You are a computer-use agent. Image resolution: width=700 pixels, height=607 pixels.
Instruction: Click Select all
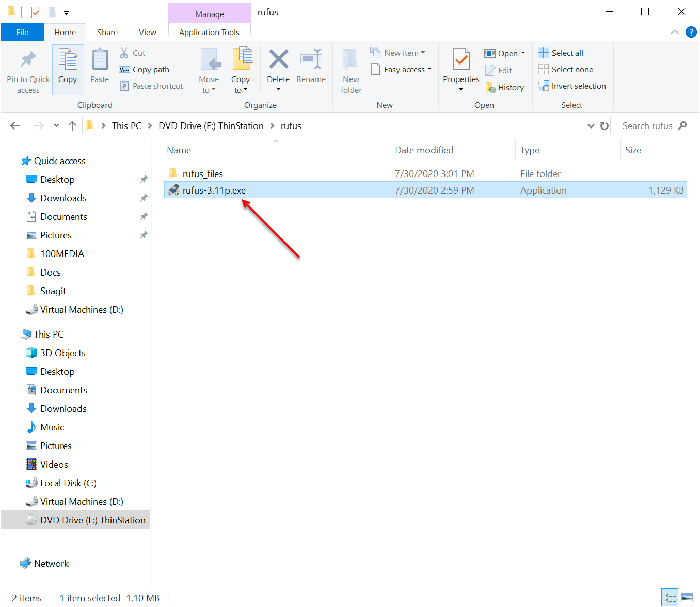561,53
